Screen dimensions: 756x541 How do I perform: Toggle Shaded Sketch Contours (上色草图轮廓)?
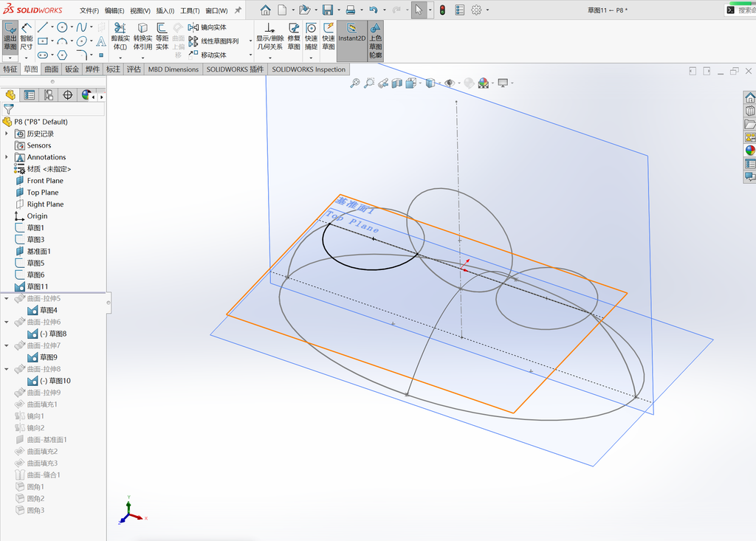376,41
